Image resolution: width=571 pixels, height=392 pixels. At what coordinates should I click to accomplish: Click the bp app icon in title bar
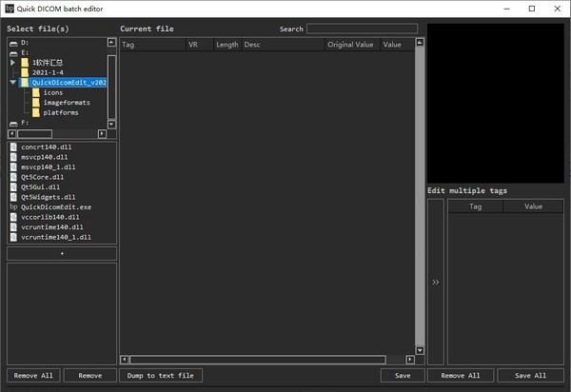coord(10,9)
